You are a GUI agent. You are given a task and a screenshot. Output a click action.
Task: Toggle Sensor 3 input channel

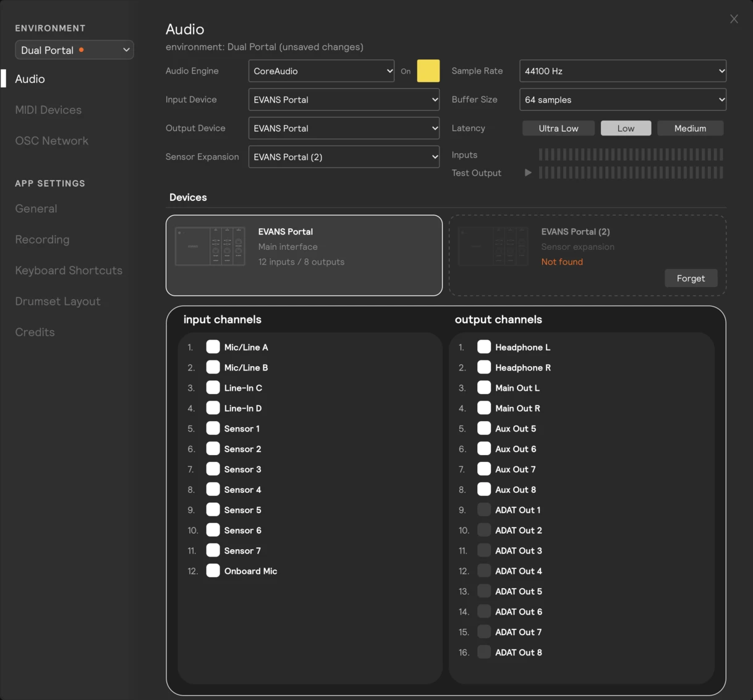[213, 469]
